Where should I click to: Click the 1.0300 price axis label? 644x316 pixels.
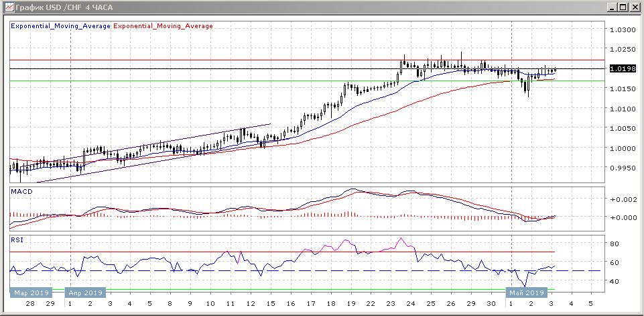[623, 30]
